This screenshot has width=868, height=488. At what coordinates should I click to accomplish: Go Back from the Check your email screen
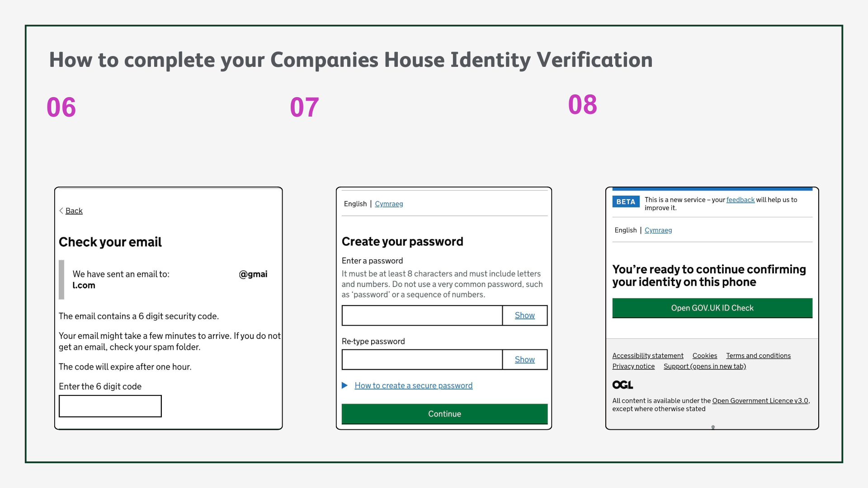tap(74, 211)
